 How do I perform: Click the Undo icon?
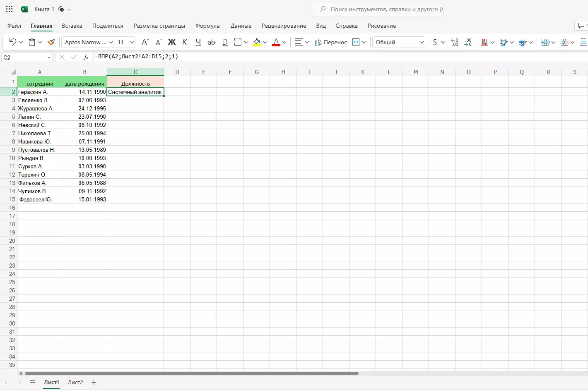(x=12, y=42)
